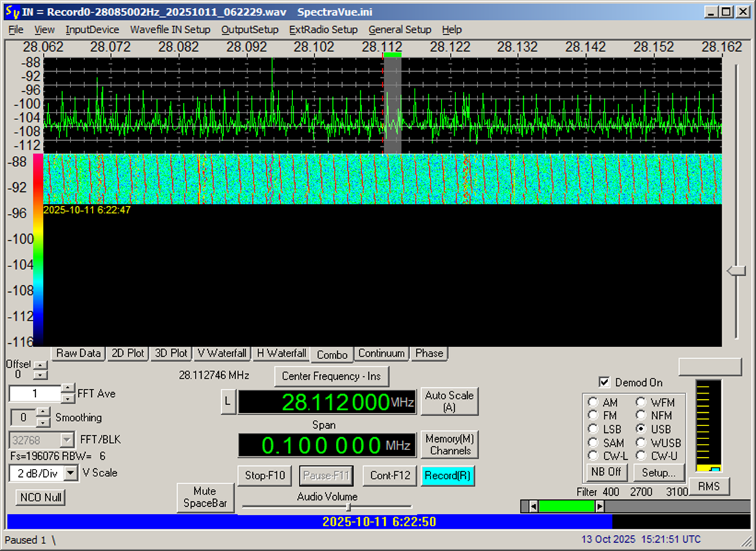
Task: Open the demodulator Setup dialog
Action: (659, 472)
